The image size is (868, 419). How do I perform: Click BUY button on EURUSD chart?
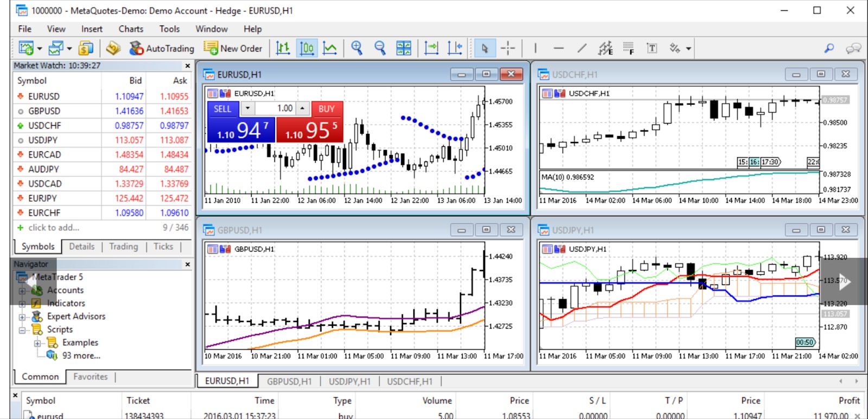[x=327, y=108]
